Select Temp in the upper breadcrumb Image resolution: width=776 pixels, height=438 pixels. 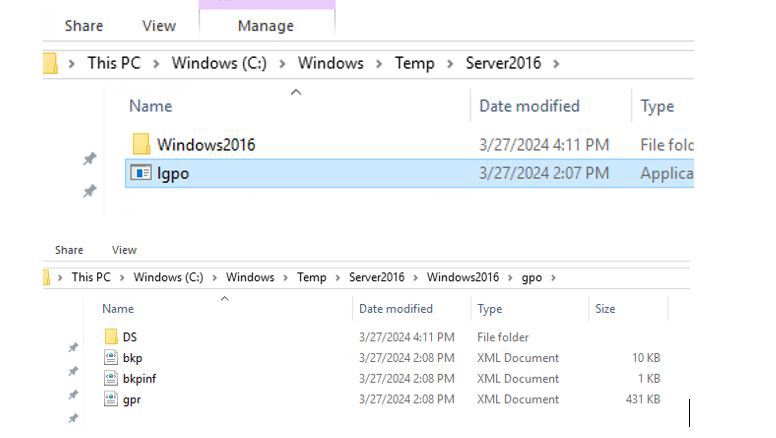tap(414, 63)
